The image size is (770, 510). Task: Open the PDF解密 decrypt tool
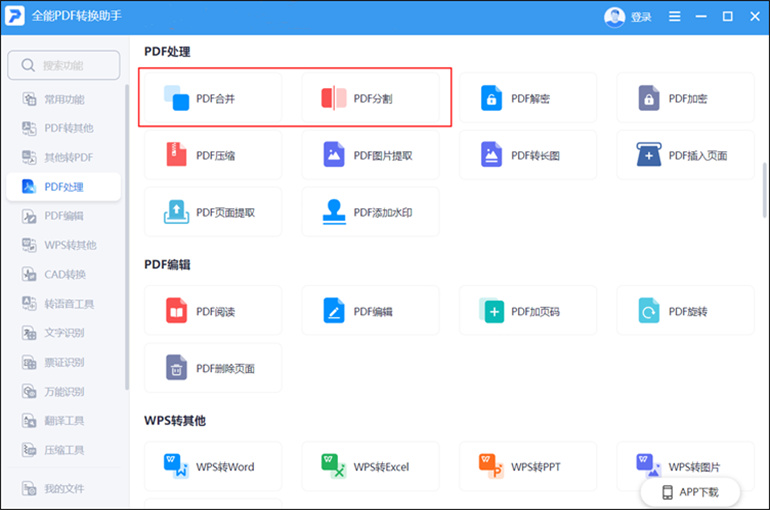(528, 98)
